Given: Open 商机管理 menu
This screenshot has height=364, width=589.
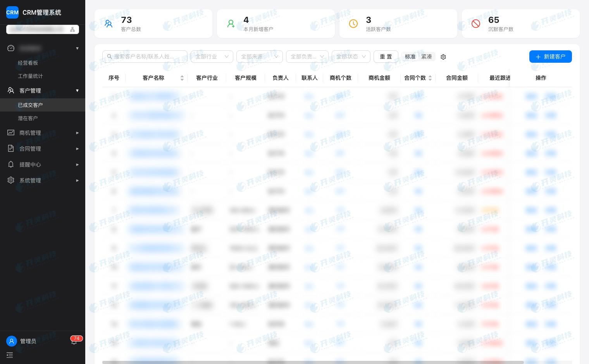Looking at the screenshot, I should click(x=43, y=132).
